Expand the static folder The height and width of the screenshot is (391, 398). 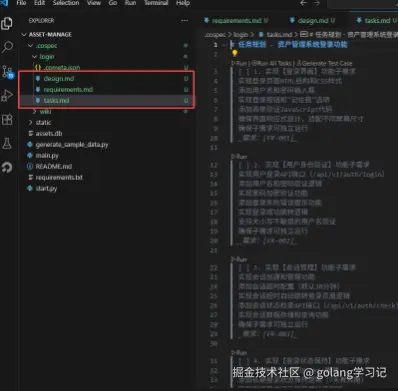click(x=31, y=122)
